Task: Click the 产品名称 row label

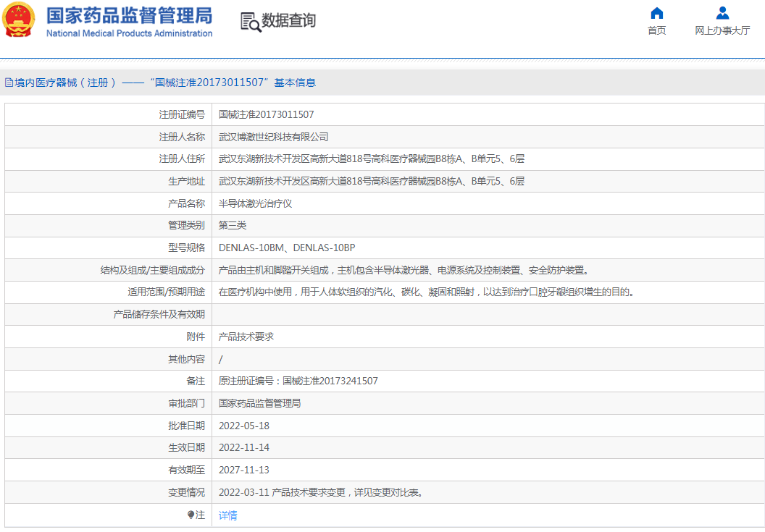Action: (186, 203)
